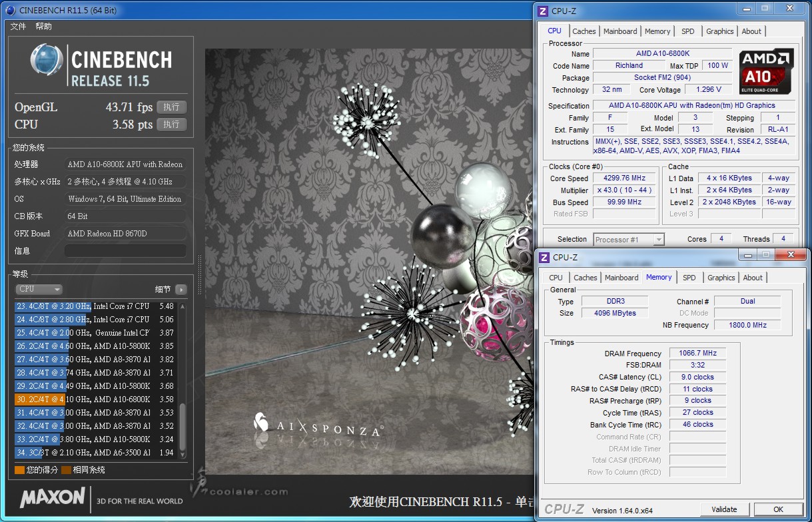The height and width of the screenshot is (522, 812).
Task: Switch to SPD tab in back CPU-Z window
Action: pyautogui.click(x=688, y=31)
